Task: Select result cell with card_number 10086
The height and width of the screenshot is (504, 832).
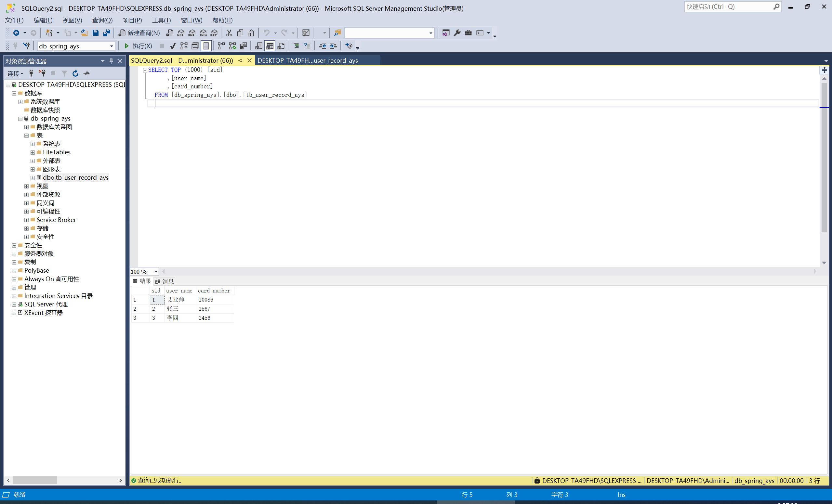Action: pyautogui.click(x=214, y=299)
